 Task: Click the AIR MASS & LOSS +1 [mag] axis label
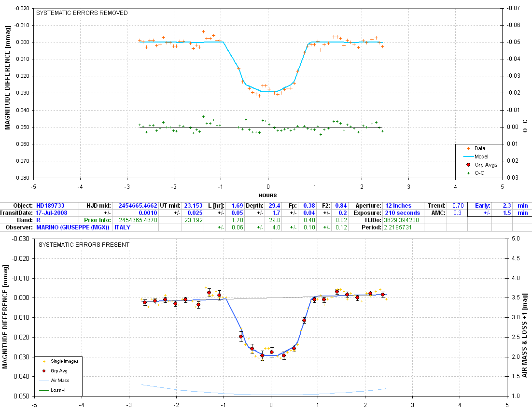(525, 336)
